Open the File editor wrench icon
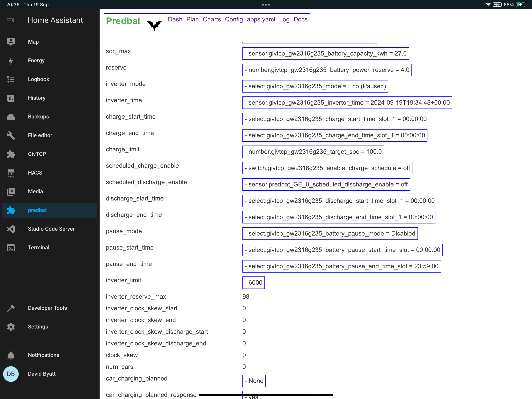This screenshot has height=399, width=532. coord(11,135)
